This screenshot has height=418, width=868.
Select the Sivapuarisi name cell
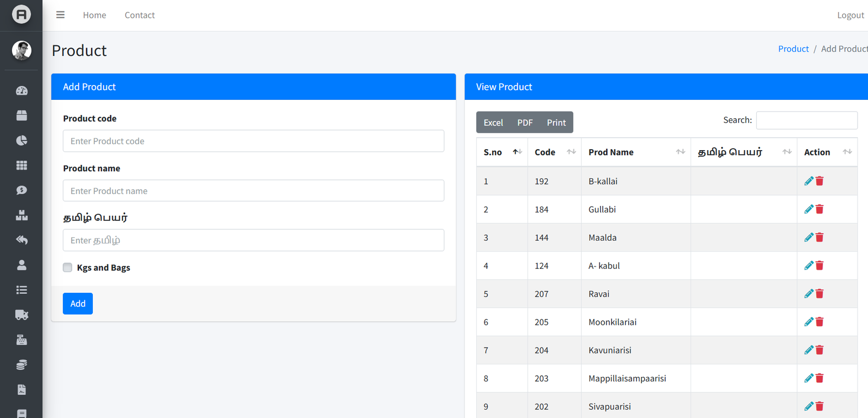point(636,406)
